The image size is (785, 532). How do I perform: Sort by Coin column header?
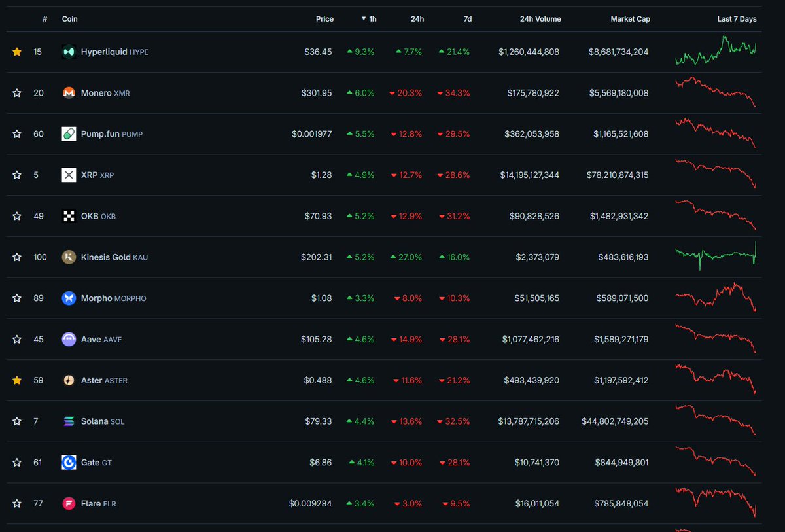[69, 19]
